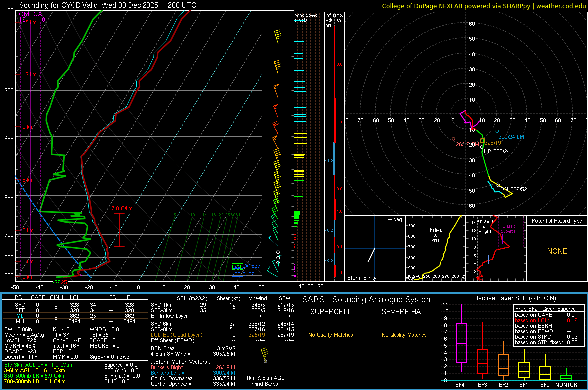Click the based on STPC value
Viewport: 588px width, 390px height.
point(546,337)
